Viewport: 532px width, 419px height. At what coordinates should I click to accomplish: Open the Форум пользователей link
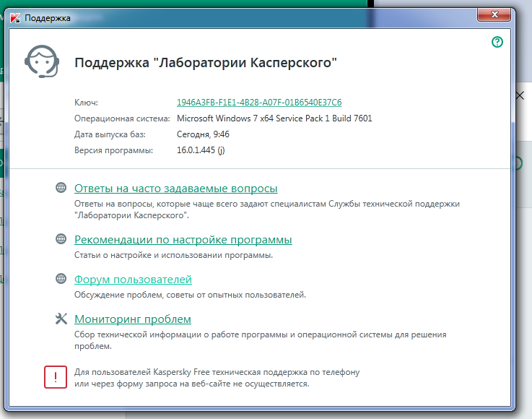pyautogui.click(x=133, y=280)
